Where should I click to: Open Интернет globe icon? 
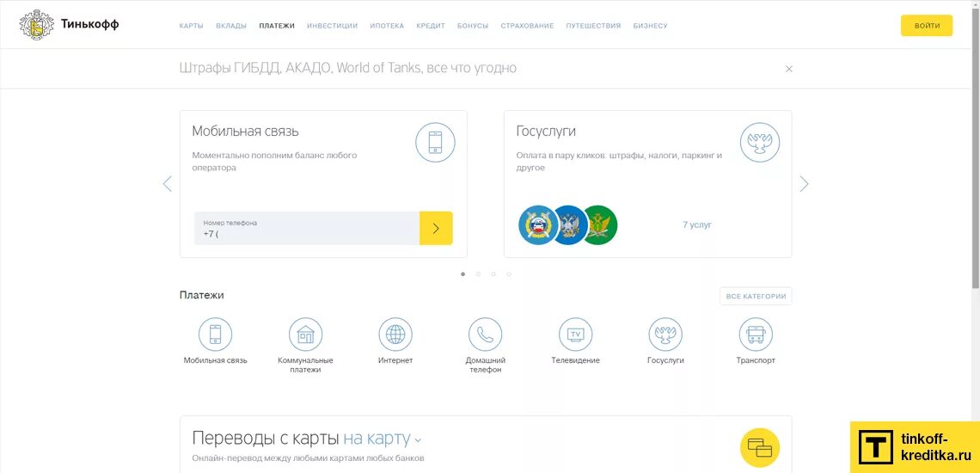pos(395,334)
